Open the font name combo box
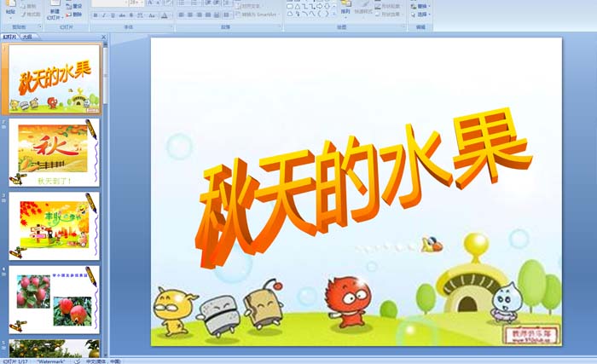Image resolution: width=597 pixels, height=364 pixels. (110, 3)
